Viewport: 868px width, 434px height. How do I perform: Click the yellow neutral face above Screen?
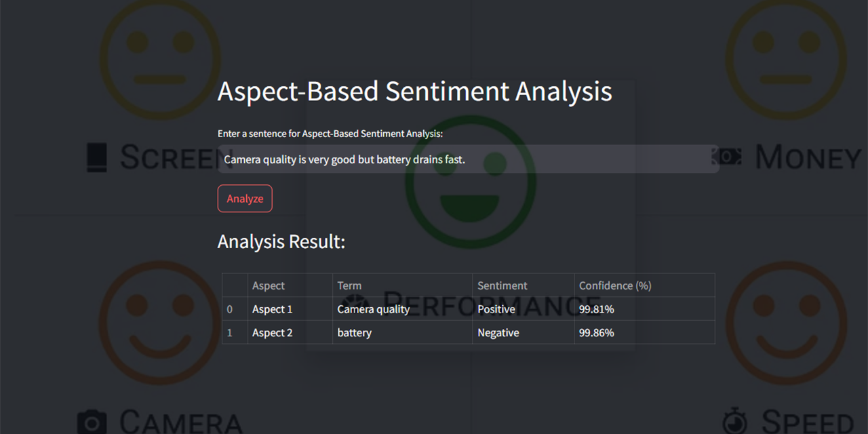pos(161,60)
